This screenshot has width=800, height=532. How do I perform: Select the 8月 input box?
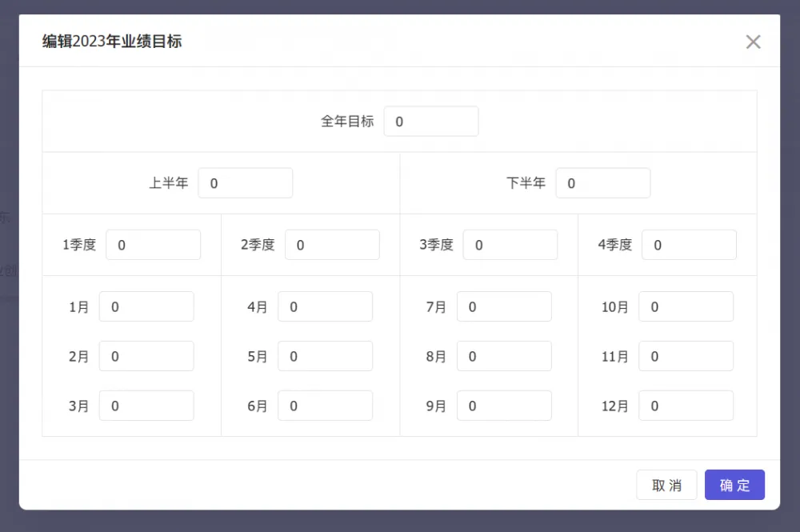[504, 356]
